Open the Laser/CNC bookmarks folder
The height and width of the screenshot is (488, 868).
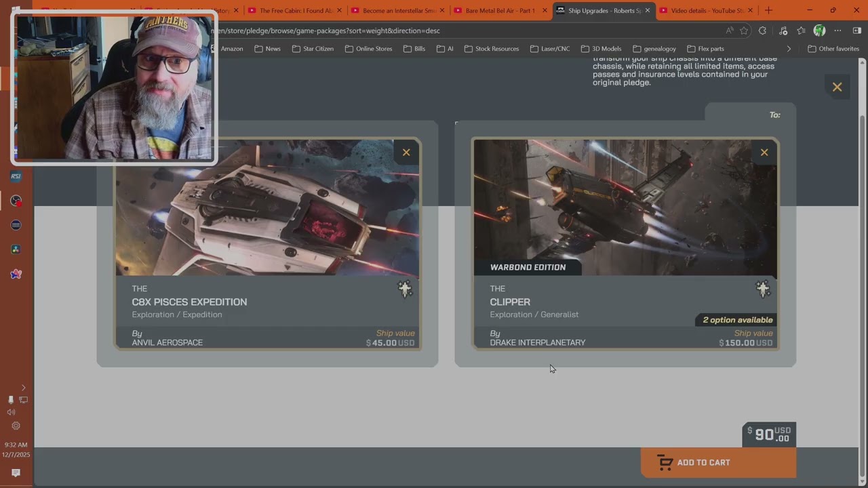coord(550,49)
